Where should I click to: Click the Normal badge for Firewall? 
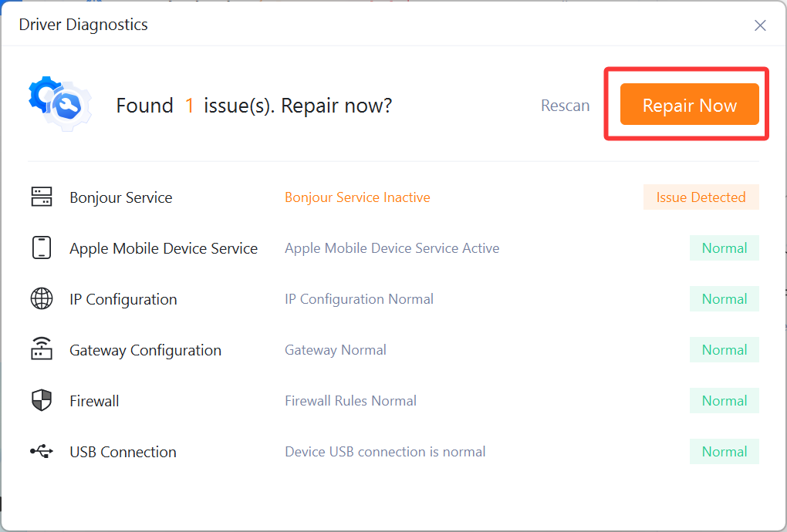point(724,400)
